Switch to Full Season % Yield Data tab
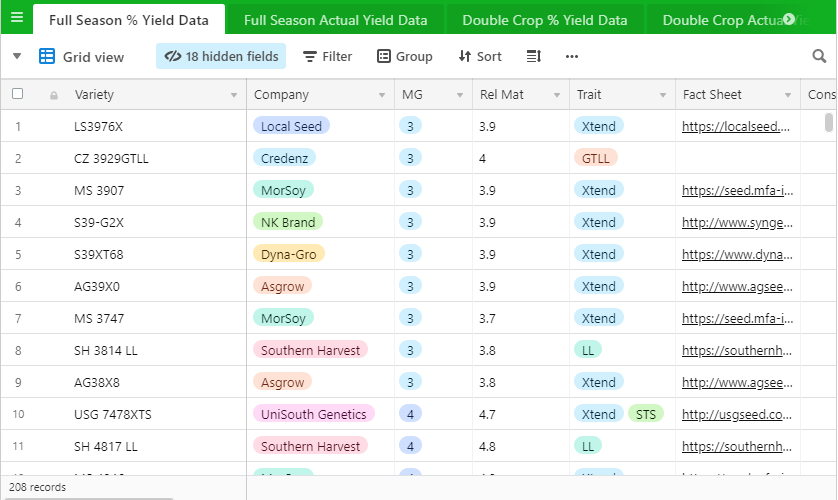 pos(129,20)
